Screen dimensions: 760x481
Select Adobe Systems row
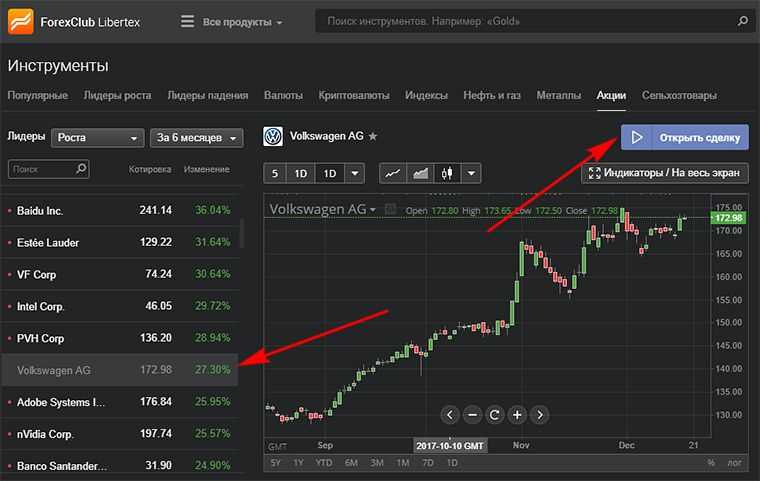pyautogui.click(x=120, y=402)
